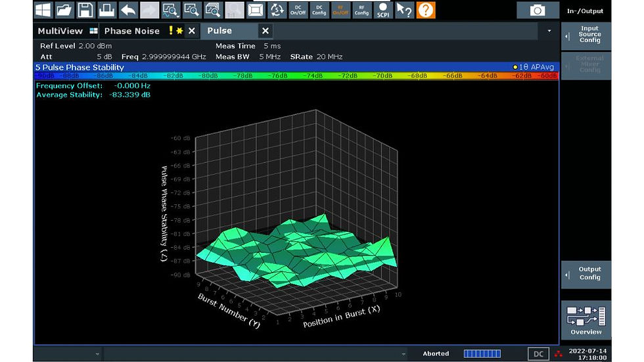644x362 pixels.
Task: Click the orange Help question mark icon
Action: [x=426, y=9]
